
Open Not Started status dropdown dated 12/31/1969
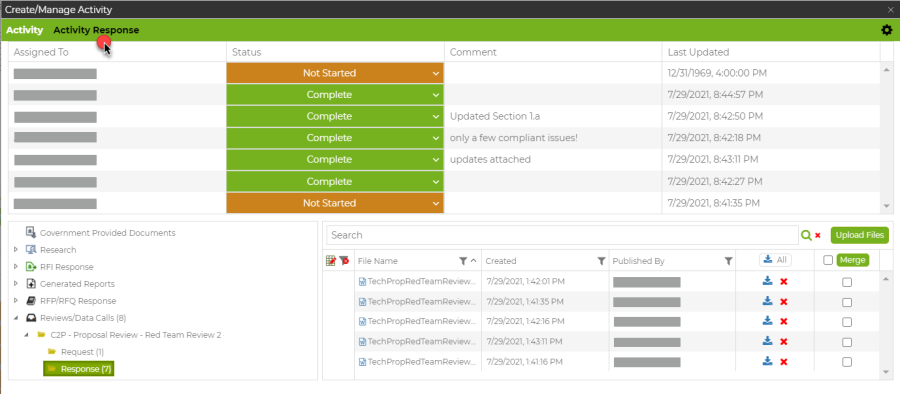tap(335, 73)
